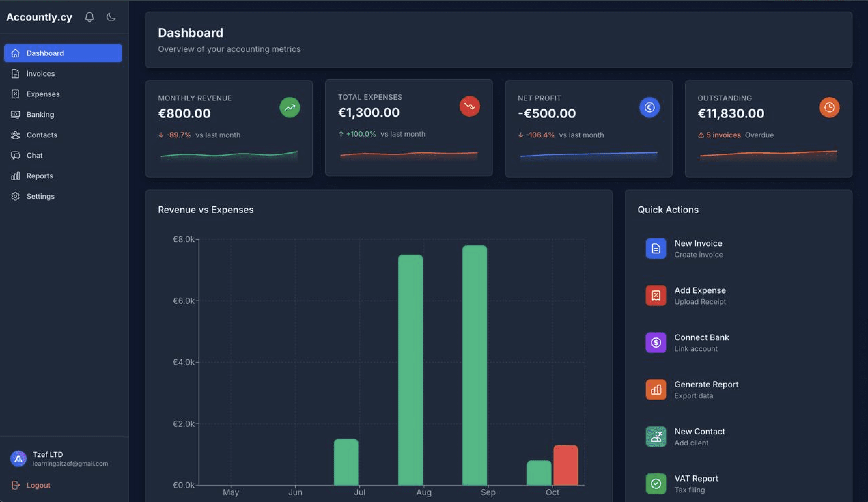Go to Expenses in sidebar
Image resolution: width=868 pixels, height=502 pixels.
[x=43, y=94]
